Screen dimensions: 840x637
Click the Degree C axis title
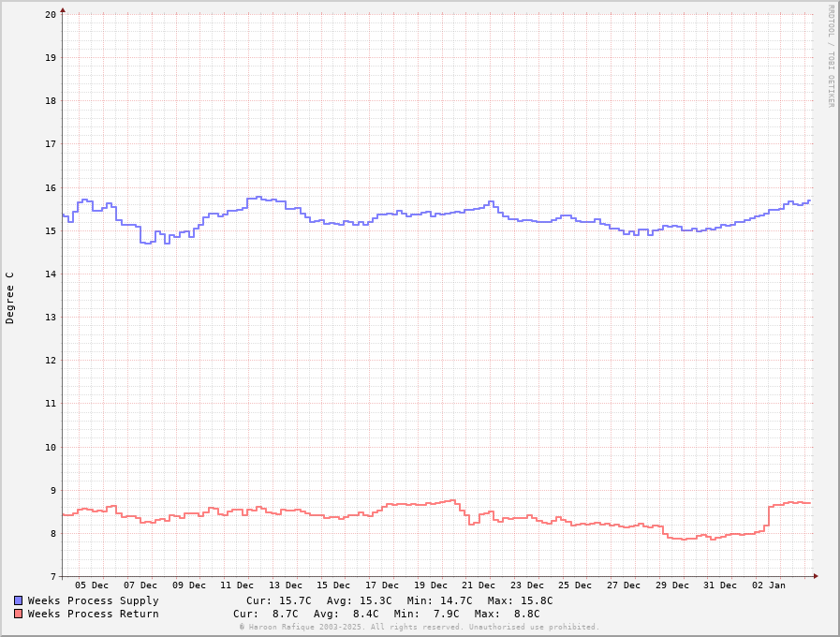pyautogui.click(x=10, y=297)
